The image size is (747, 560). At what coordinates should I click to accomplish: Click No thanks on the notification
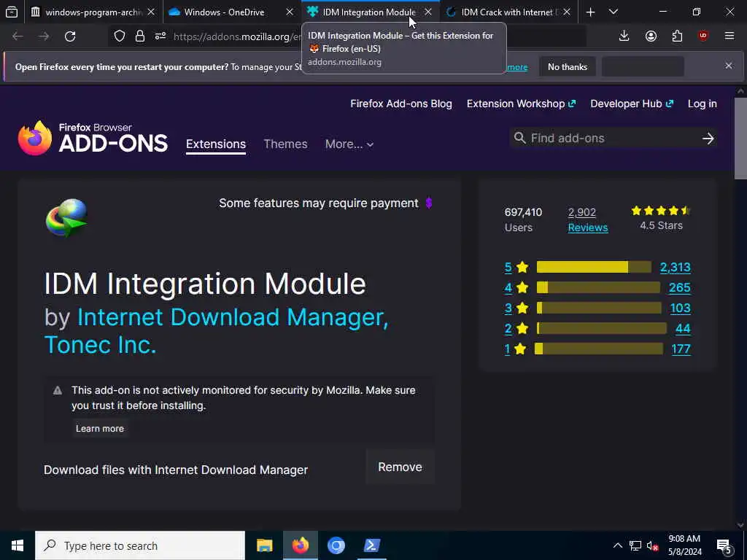[568, 67]
